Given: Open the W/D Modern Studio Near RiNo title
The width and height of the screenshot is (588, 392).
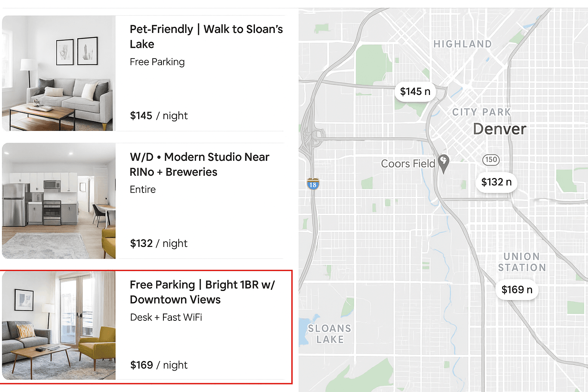Looking at the screenshot, I should click(199, 164).
